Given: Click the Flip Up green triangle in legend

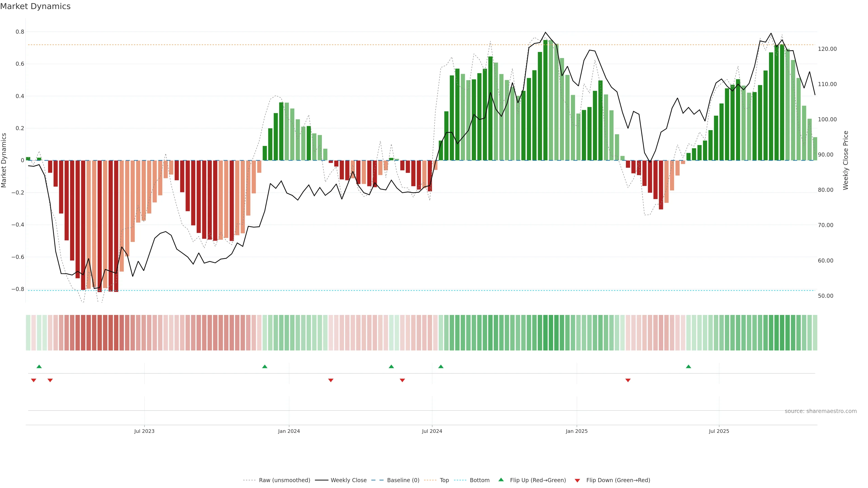Looking at the screenshot, I should [501, 480].
